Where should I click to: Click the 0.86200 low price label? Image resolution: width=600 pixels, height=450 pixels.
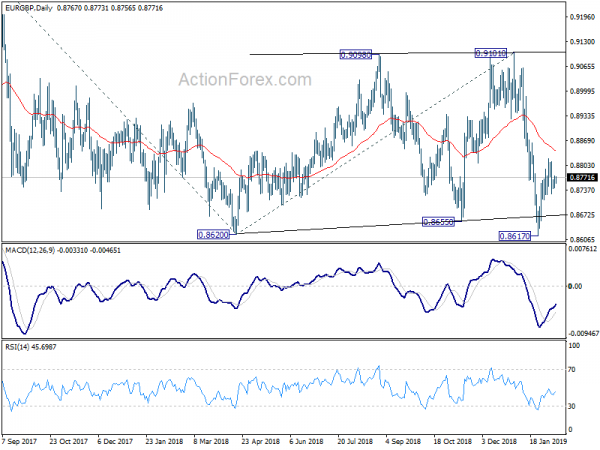pos(214,235)
